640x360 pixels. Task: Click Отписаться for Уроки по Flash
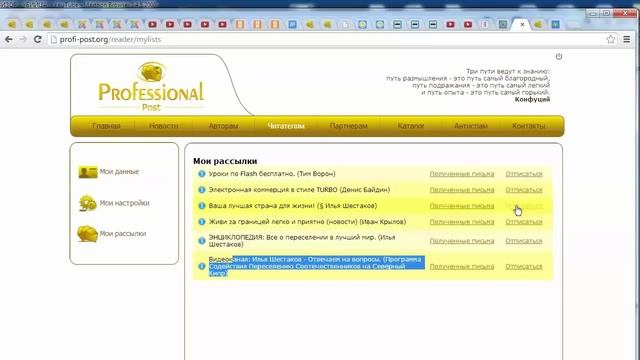click(x=524, y=174)
